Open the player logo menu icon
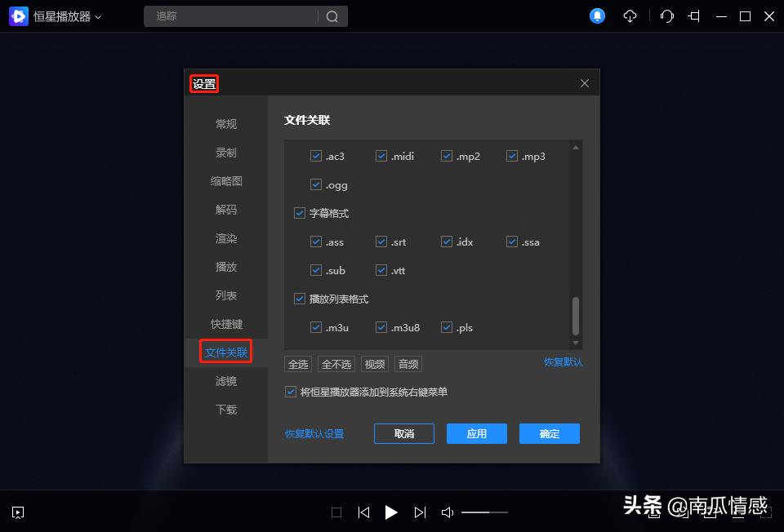This screenshot has width=784, height=532. (x=18, y=16)
